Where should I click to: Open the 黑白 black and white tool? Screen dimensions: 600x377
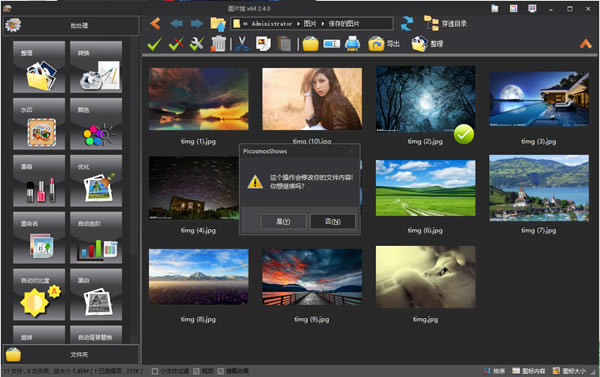pos(96,294)
